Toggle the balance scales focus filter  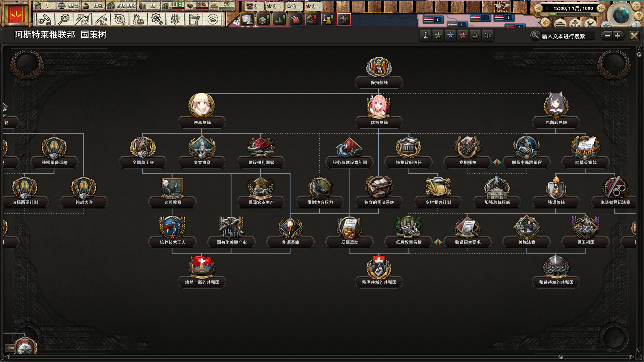pos(488,36)
